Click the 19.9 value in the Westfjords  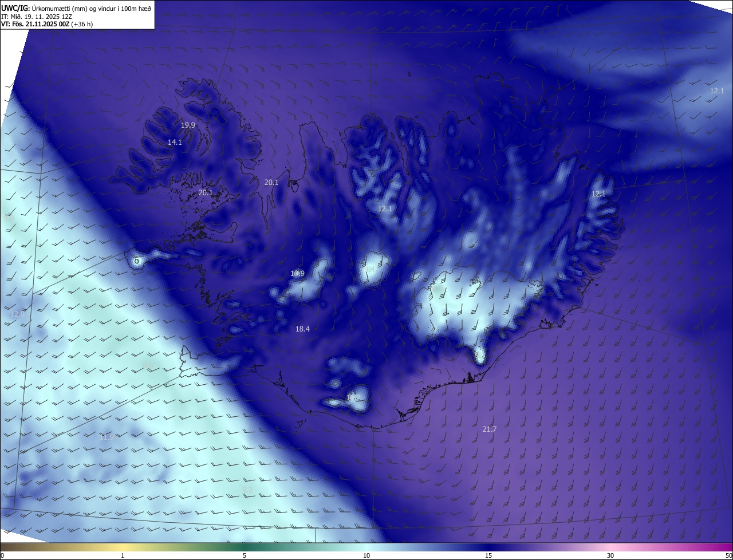(188, 125)
